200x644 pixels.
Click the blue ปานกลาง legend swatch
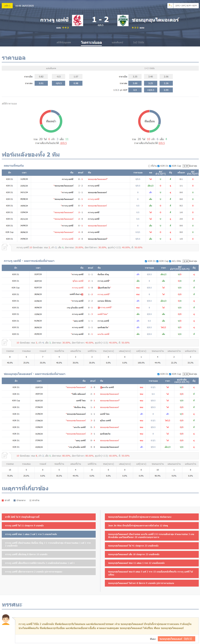[x=14, y=500]
